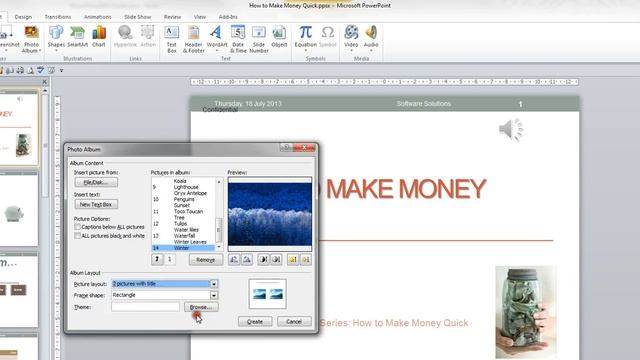The height and width of the screenshot is (360, 640).
Task: Click the File/Disk button
Action: coord(96,182)
